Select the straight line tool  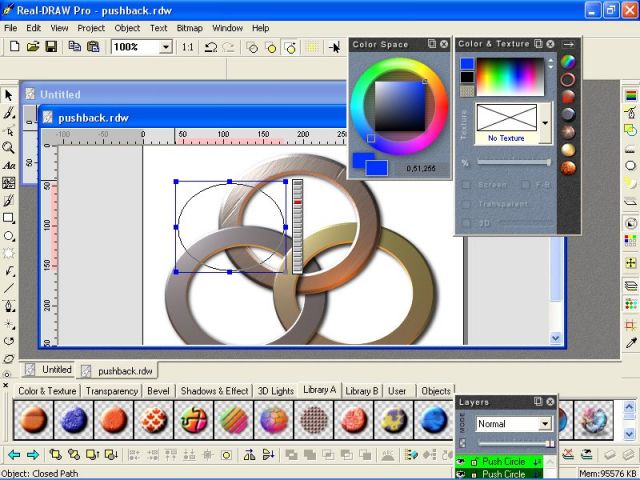click(9, 289)
